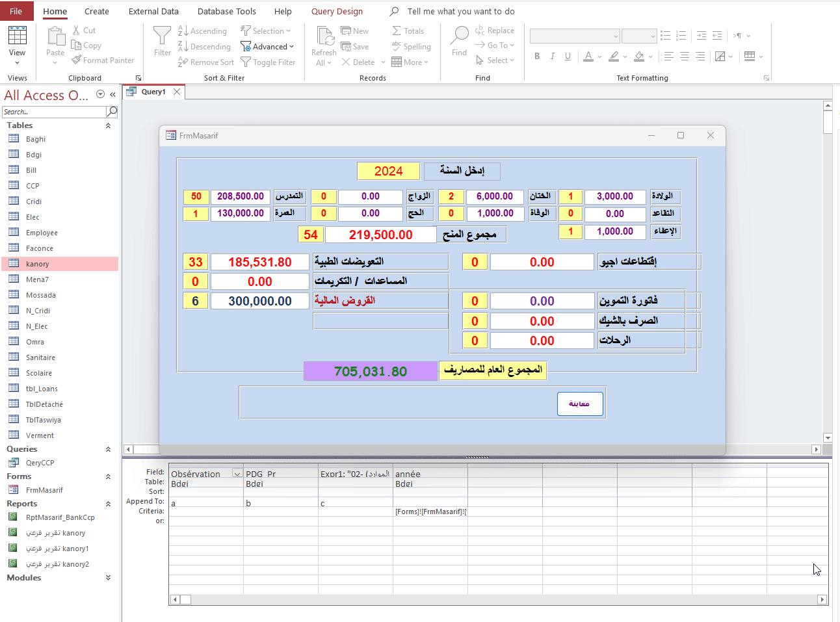Switch to the Database Tools tab

point(226,11)
